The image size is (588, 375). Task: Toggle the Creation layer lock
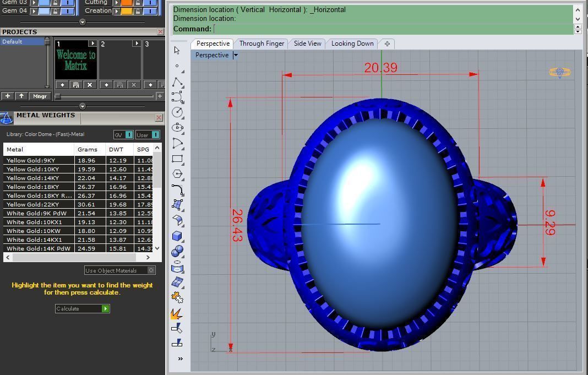pyautogui.click(x=138, y=11)
